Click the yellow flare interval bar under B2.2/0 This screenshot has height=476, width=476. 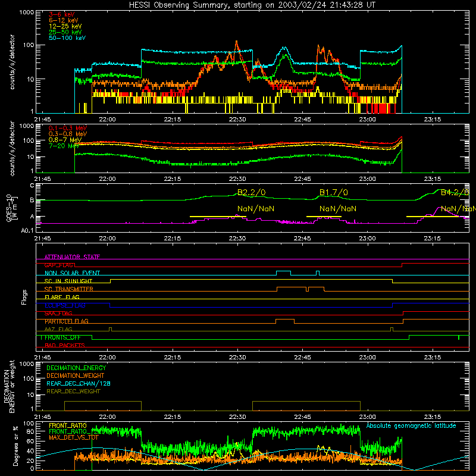pos(218,217)
